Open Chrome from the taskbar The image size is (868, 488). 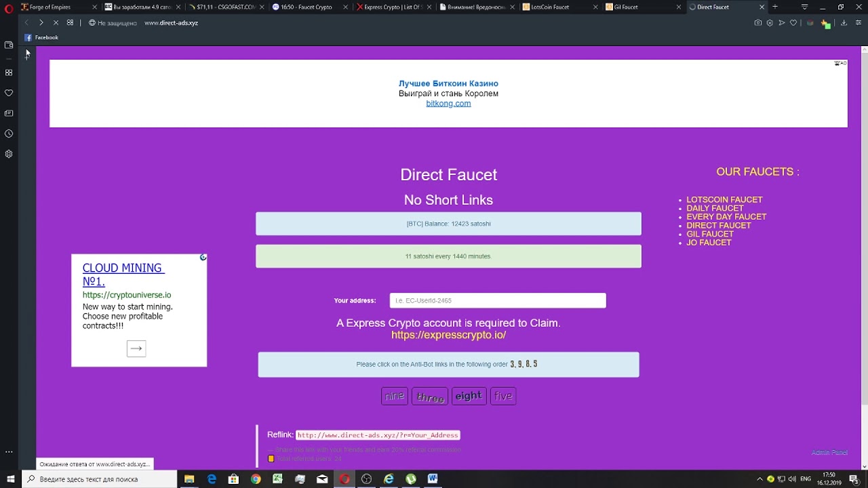(x=256, y=479)
